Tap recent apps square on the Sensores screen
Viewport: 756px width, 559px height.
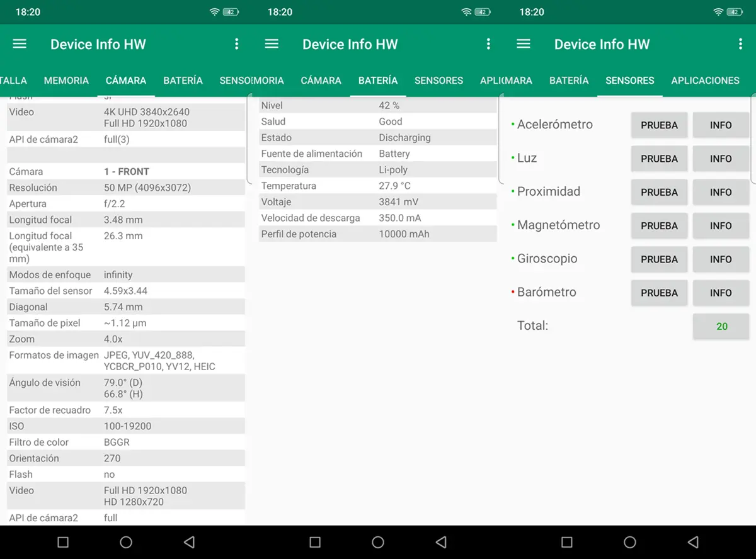pos(567,542)
